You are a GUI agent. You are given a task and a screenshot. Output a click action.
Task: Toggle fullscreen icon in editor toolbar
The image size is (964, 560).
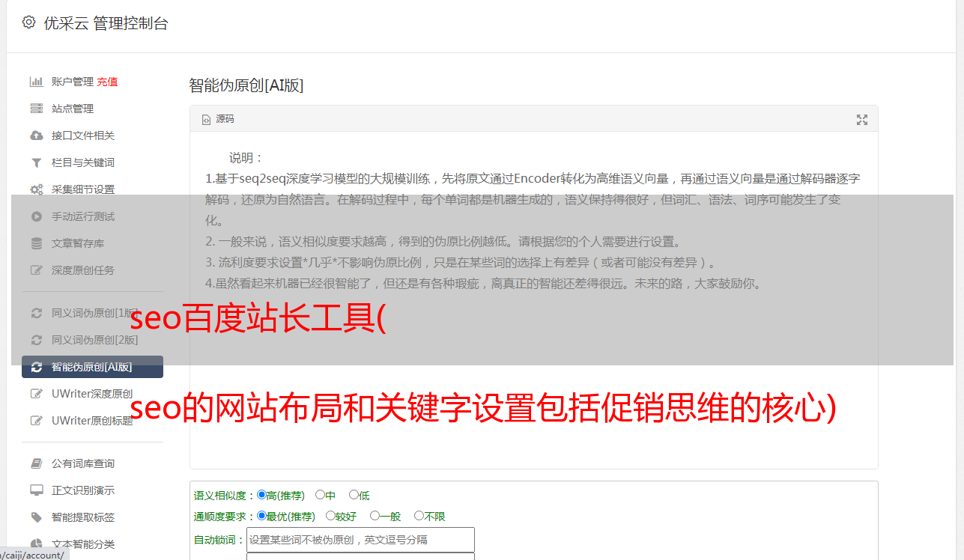click(862, 120)
